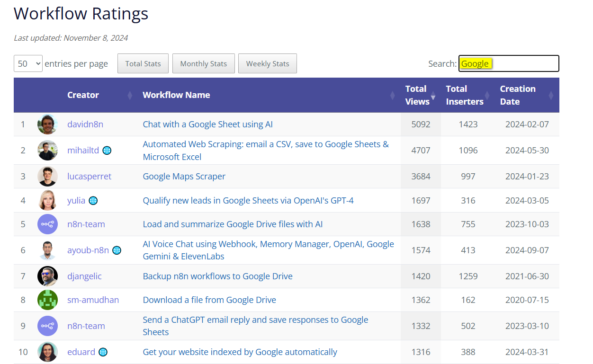Click davidn8n's profile avatar
Viewport: 593px width, 364px height.
pyautogui.click(x=47, y=124)
